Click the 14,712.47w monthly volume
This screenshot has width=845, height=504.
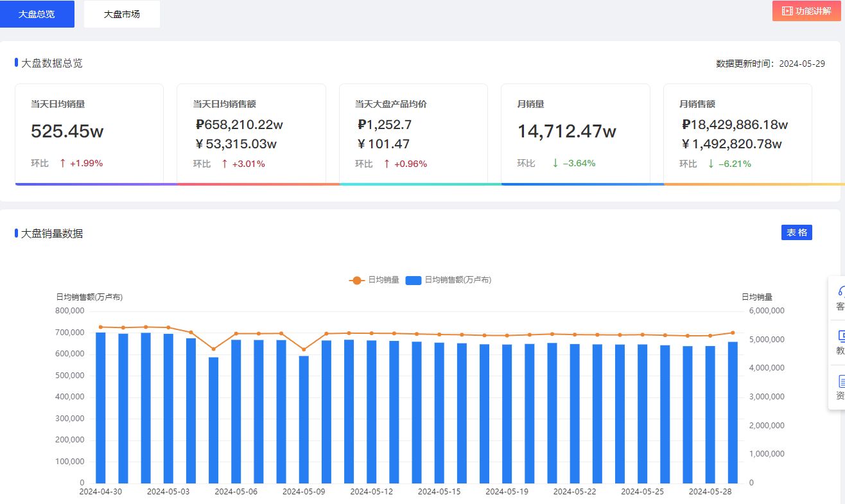click(567, 132)
